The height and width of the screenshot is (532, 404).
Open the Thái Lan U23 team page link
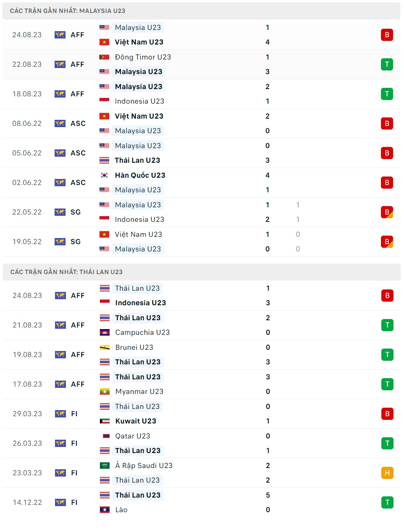pos(137,288)
